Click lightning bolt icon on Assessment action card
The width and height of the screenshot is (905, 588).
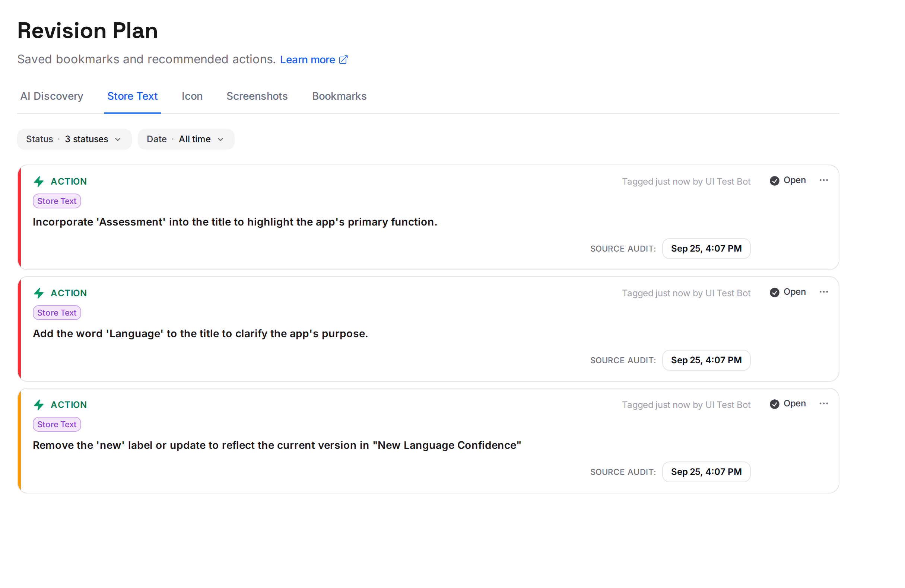click(x=39, y=182)
